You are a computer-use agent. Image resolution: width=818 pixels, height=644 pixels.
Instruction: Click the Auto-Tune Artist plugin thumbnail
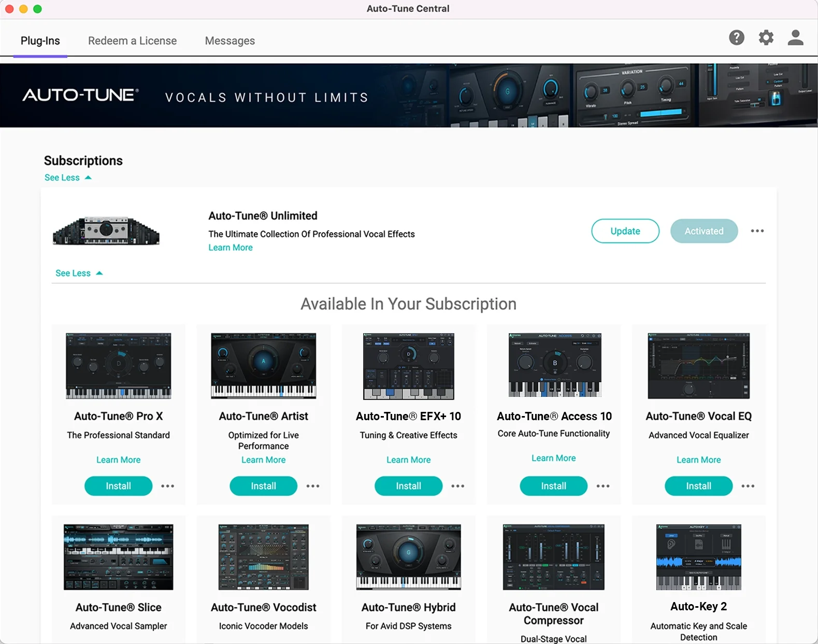263,366
